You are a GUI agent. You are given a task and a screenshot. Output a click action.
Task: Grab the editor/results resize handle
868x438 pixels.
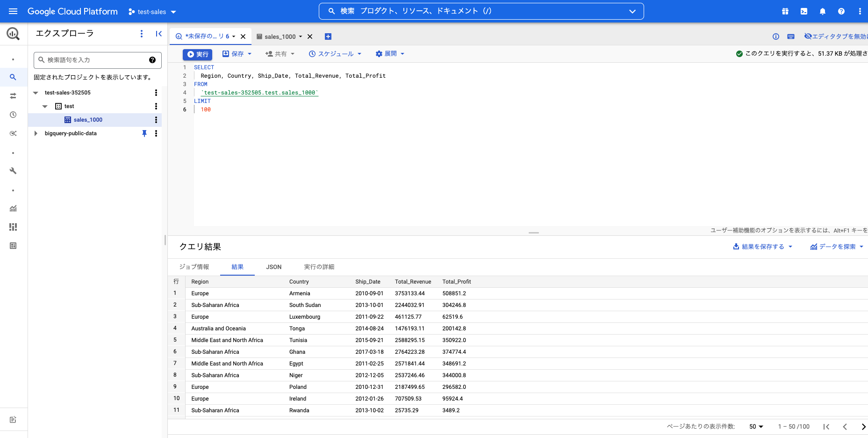[534, 233]
